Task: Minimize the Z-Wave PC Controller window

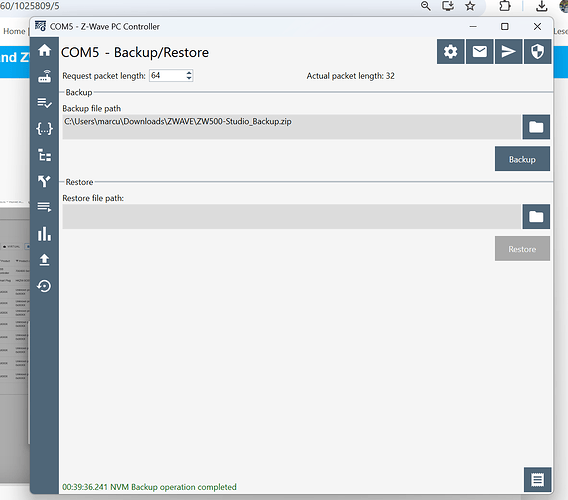Action: (x=473, y=26)
